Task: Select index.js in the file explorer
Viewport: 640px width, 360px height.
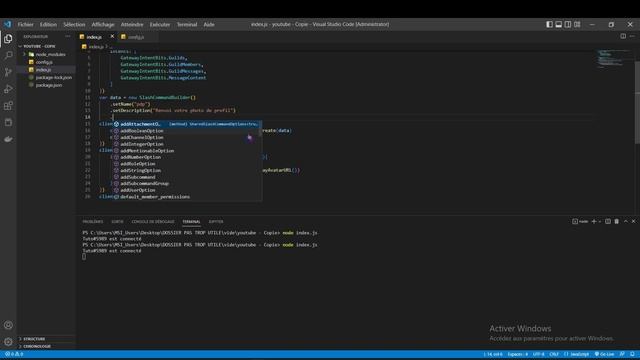Action: [46, 70]
